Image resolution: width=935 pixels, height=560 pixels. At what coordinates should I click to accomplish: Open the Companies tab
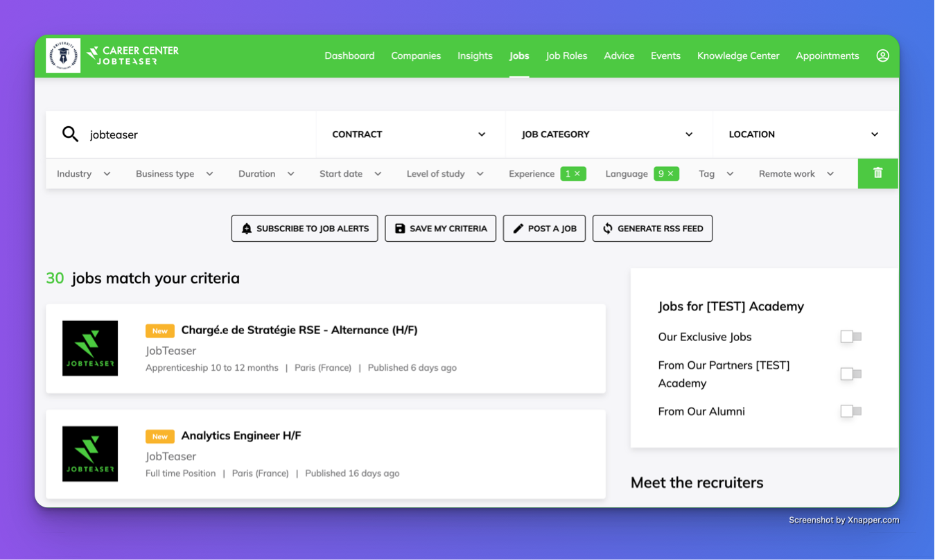tap(416, 55)
